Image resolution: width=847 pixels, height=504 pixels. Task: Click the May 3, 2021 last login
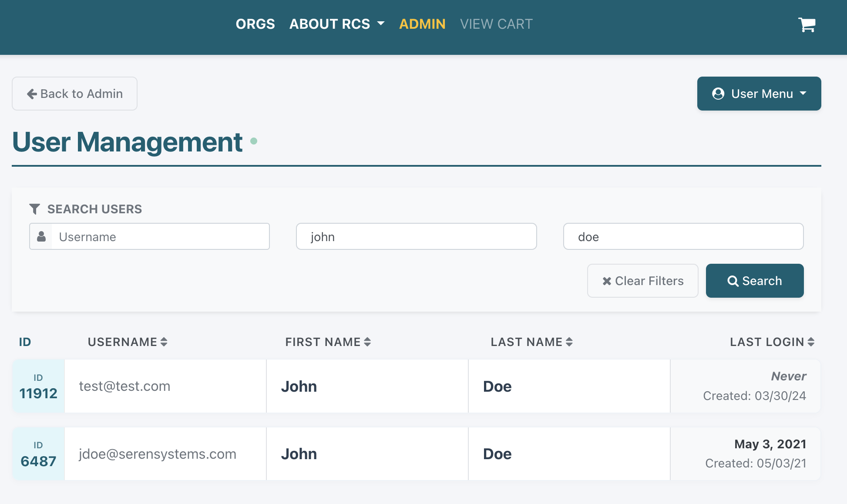coord(770,444)
